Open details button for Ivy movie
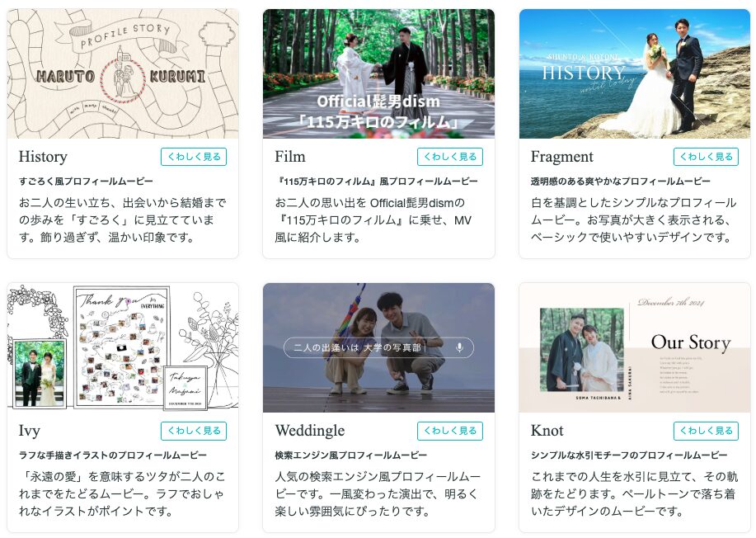 [194, 431]
